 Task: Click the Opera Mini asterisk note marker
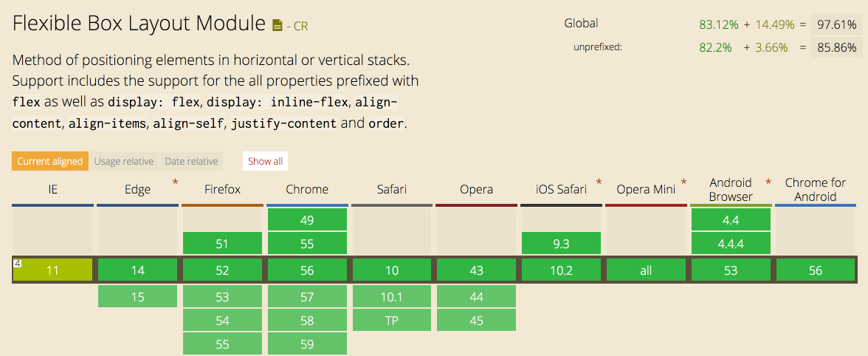[683, 182]
